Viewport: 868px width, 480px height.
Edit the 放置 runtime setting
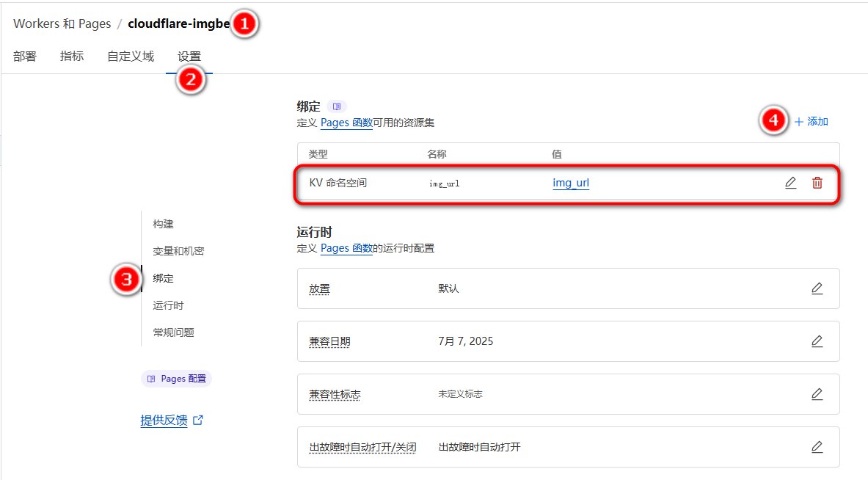point(817,288)
